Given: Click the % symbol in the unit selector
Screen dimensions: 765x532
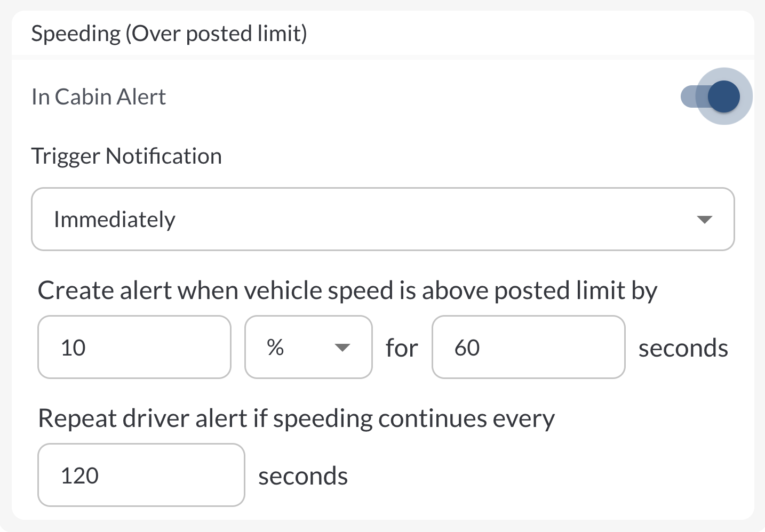Looking at the screenshot, I should point(275,348).
